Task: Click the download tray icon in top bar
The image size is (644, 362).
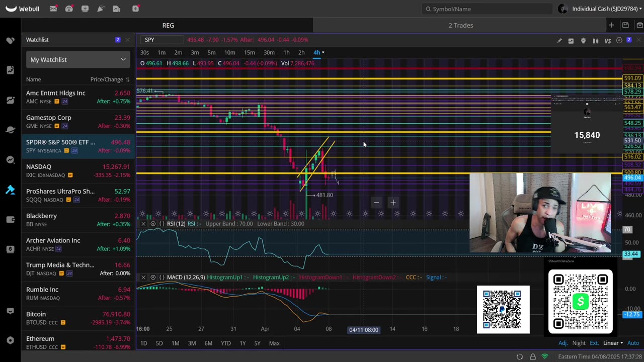Action: (85, 9)
